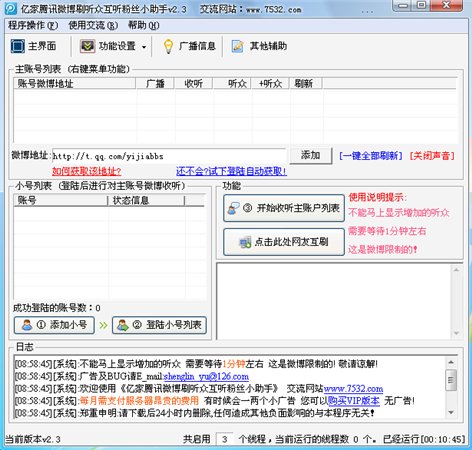472x450 pixels.
Task: Click the chat-user icon on 开始收听 button
Action: pos(233,208)
